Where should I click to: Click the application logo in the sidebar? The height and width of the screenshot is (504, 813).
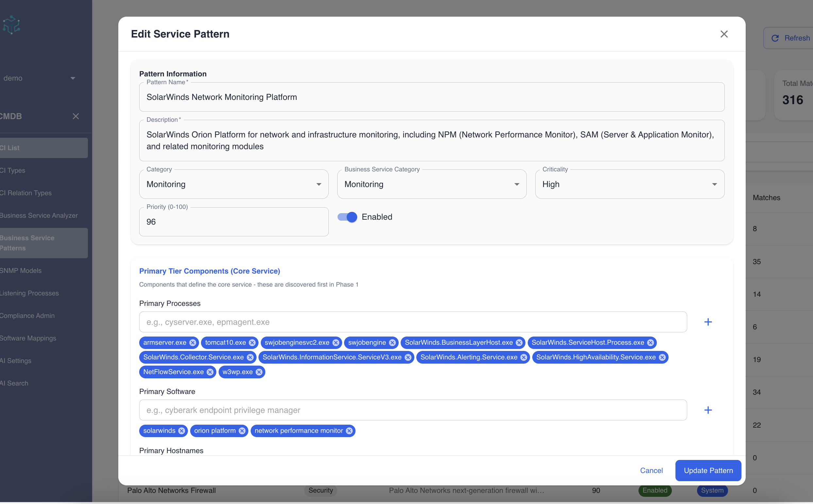pyautogui.click(x=11, y=25)
